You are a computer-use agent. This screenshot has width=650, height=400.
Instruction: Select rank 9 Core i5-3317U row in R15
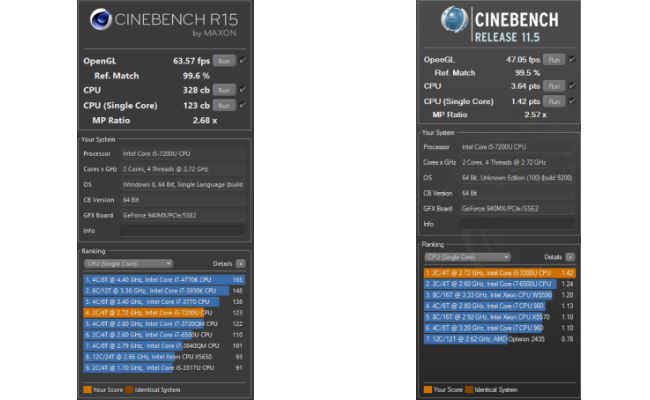click(x=164, y=368)
